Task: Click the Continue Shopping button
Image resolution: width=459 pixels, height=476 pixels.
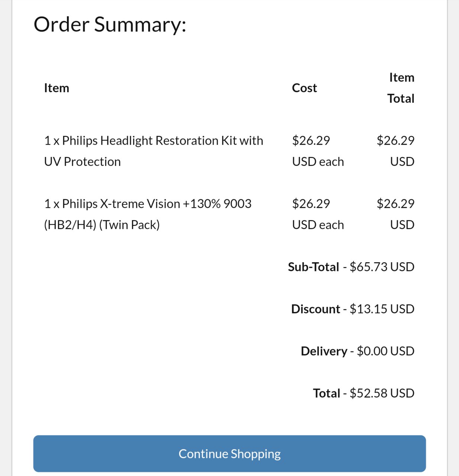Action: click(229, 454)
